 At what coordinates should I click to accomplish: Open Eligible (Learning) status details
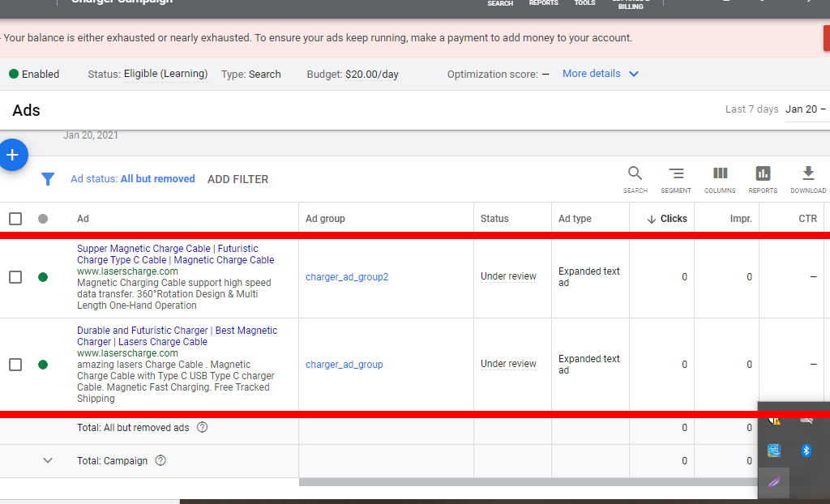pos(165,74)
